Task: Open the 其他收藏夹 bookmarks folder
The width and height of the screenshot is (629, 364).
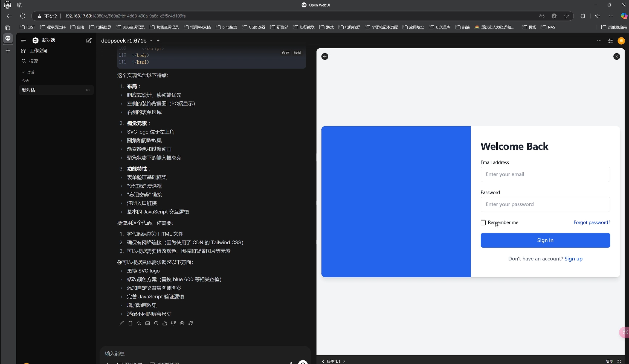Action: [614, 27]
